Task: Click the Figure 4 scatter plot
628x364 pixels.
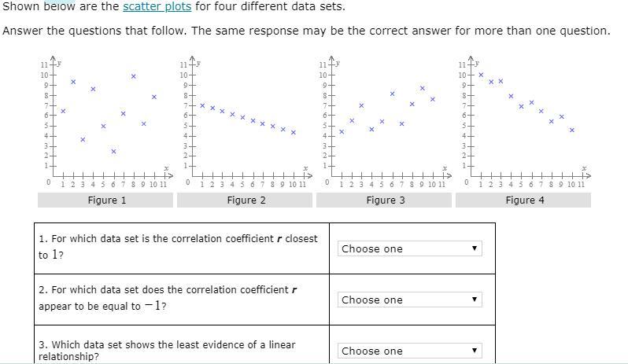Action: (524, 118)
